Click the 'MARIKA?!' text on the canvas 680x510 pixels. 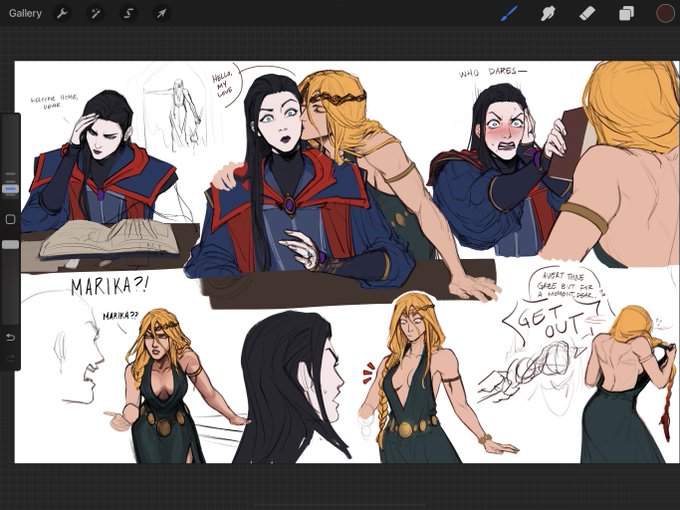pyautogui.click(x=110, y=286)
